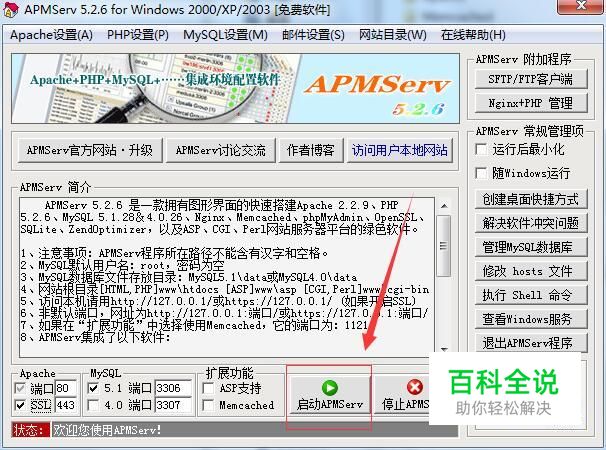Open 管理MySQL数据库 button
This screenshot has height=450, width=606.
(531, 247)
